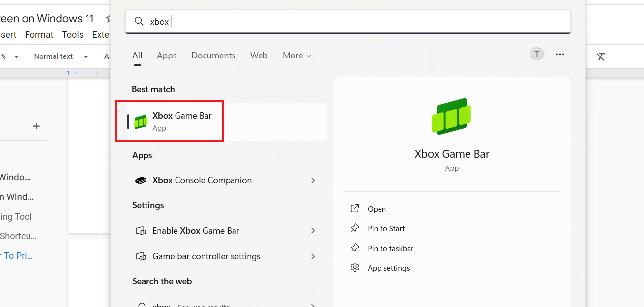Viewport: 644px width, 307px height.
Task: Click the Xbox Game Bar app icon in Best match
Action: (x=141, y=121)
